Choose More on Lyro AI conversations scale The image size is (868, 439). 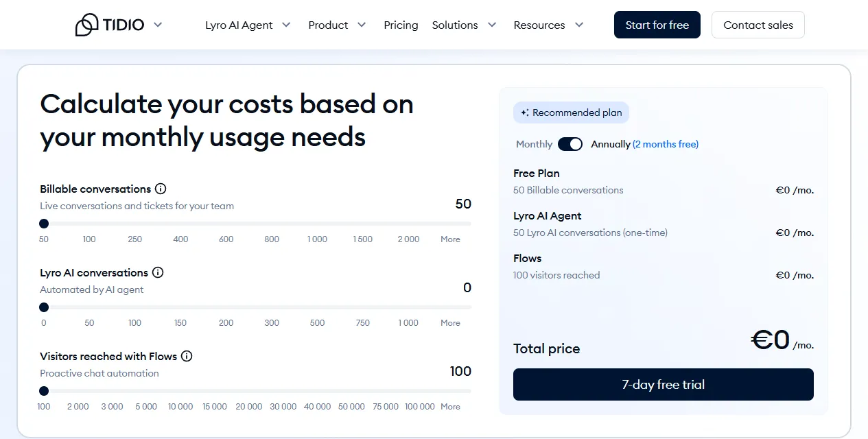(x=450, y=323)
